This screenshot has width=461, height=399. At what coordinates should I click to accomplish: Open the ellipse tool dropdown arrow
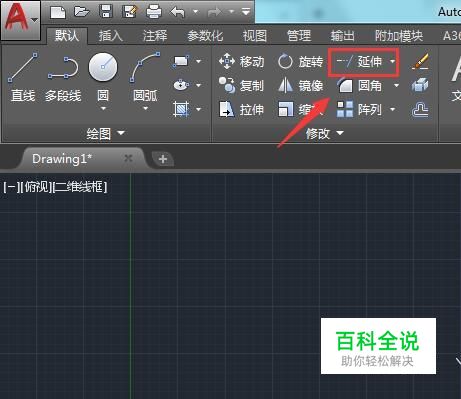pos(199,85)
